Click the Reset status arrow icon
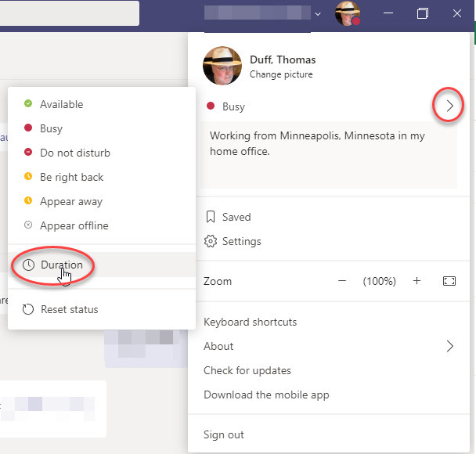 (28, 309)
